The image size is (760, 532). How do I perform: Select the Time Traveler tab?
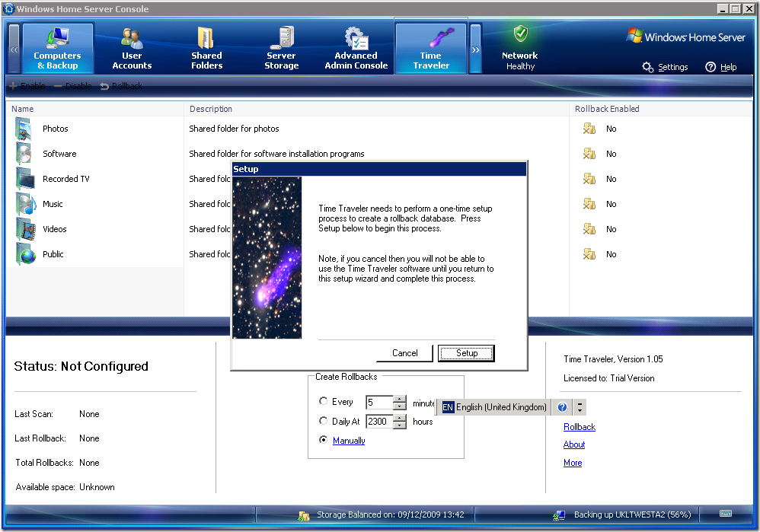click(x=431, y=48)
